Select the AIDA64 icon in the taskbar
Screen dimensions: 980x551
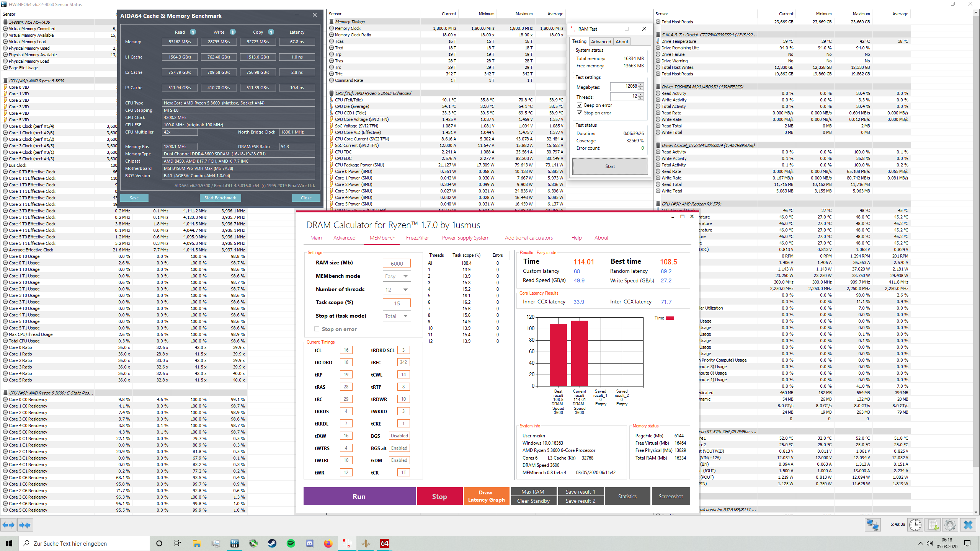(384, 543)
